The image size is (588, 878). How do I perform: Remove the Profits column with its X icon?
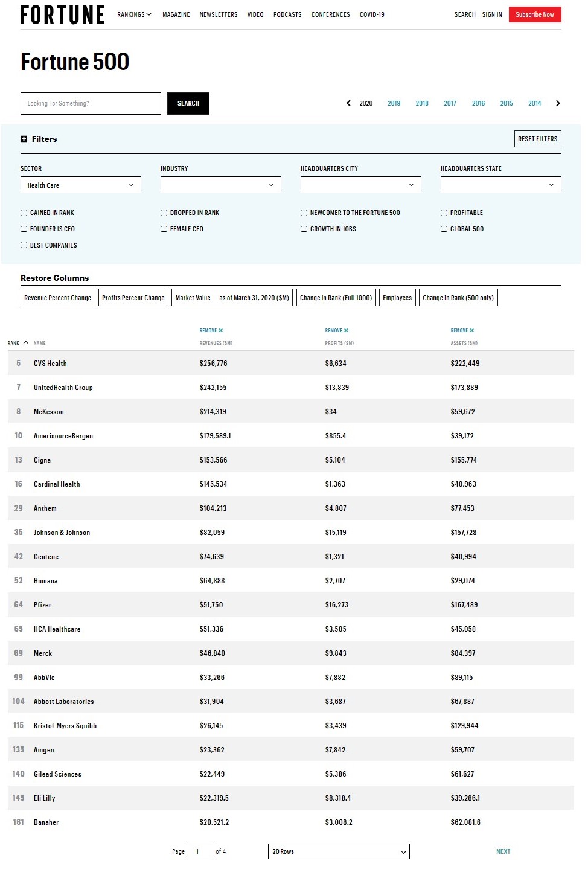pos(345,330)
